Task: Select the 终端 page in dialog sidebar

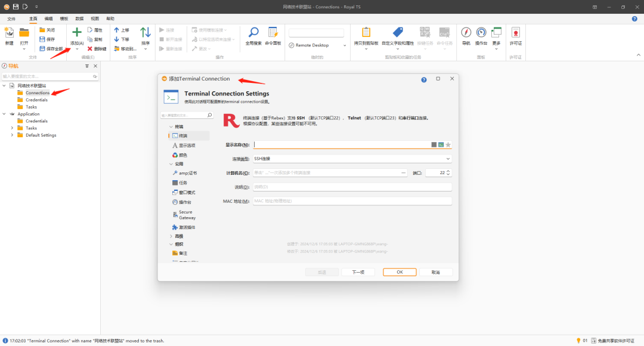Action: click(x=189, y=136)
